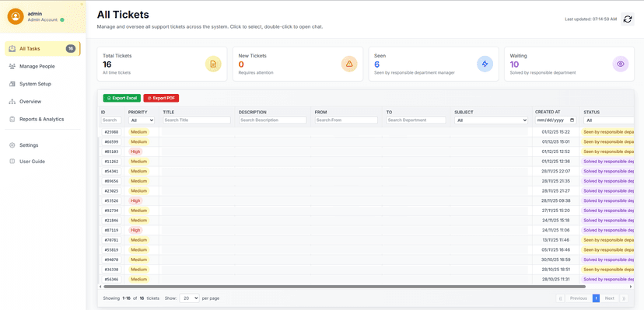Click the Settings gear icon in sidebar

coord(12,145)
